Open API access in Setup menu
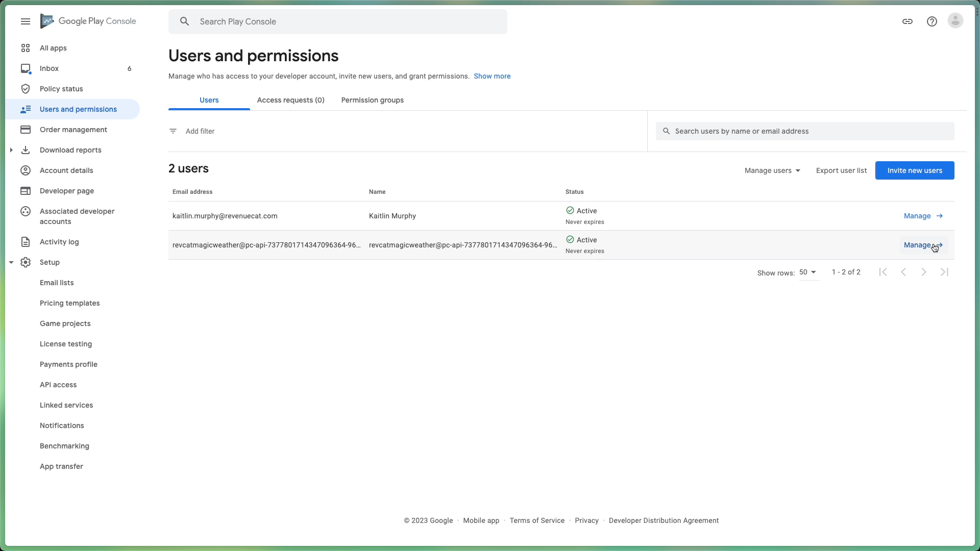This screenshot has width=980, height=551. pyautogui.click(x=58, y=385)
